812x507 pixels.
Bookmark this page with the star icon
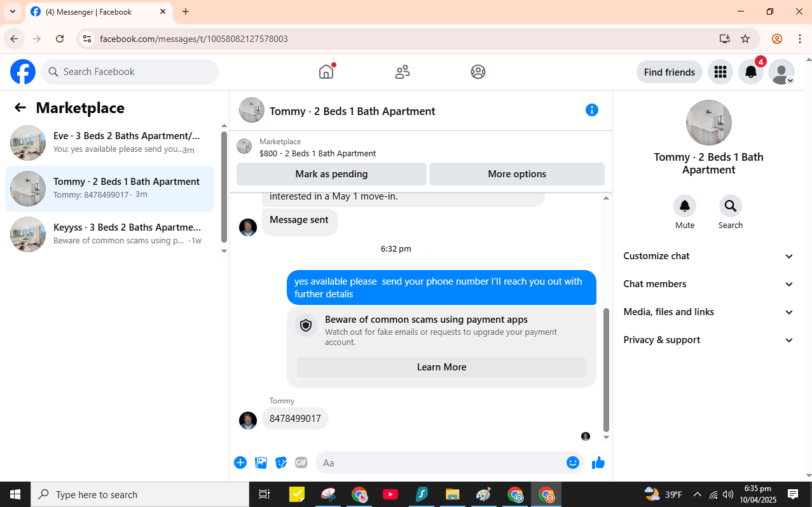pyautogui.click(x=745, y=39)
